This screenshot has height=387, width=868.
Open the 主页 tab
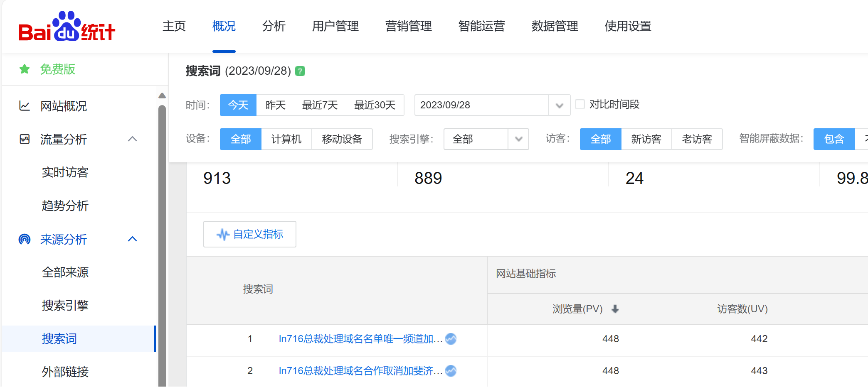[x=174, y=26]
